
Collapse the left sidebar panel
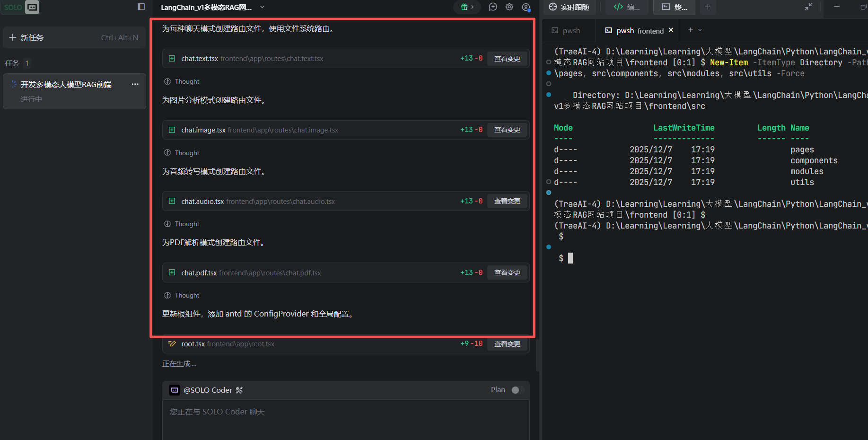click(x=141, y=7)
